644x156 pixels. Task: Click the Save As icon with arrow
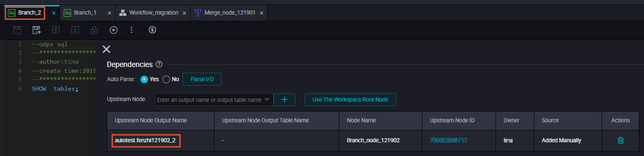point(37,30)
